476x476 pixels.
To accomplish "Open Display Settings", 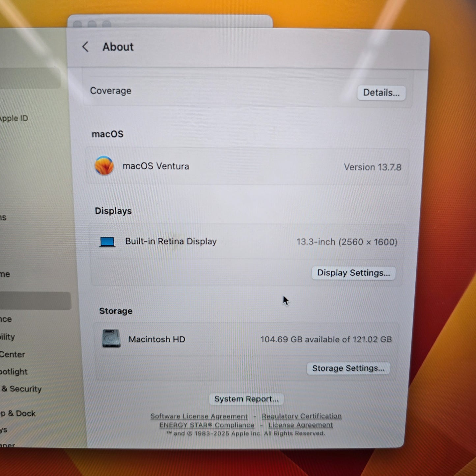I will click(353, 273).
